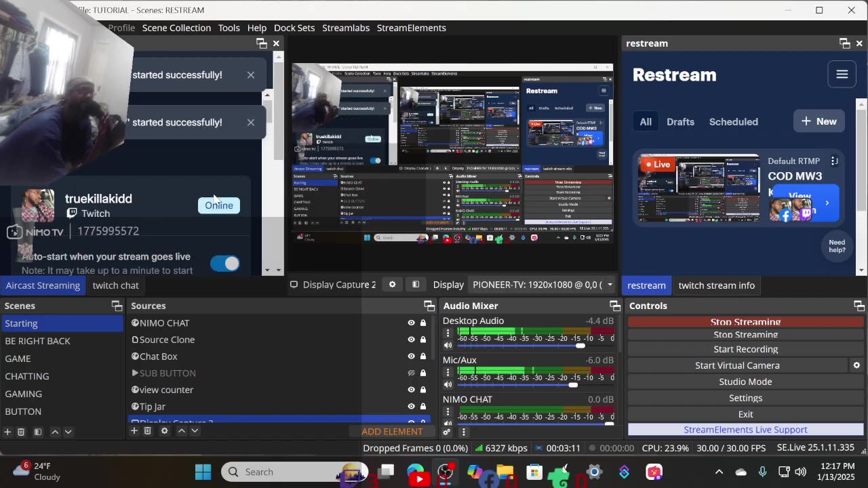The width and height of the screenshot is (868, 488).
Task: Open the StreamElements menu
Action: click(x=412, y=28)
